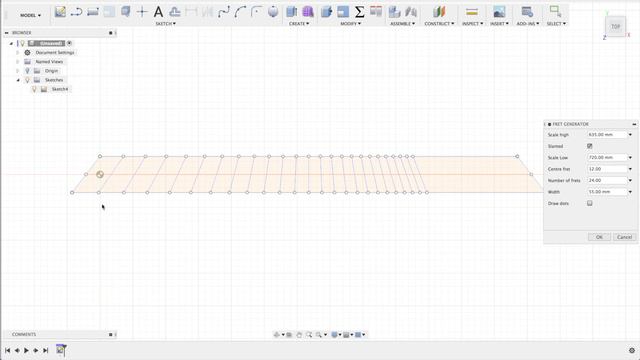Click the Zoom magnifier in navigation bar
640x360 pixels.
coord(309,335)
